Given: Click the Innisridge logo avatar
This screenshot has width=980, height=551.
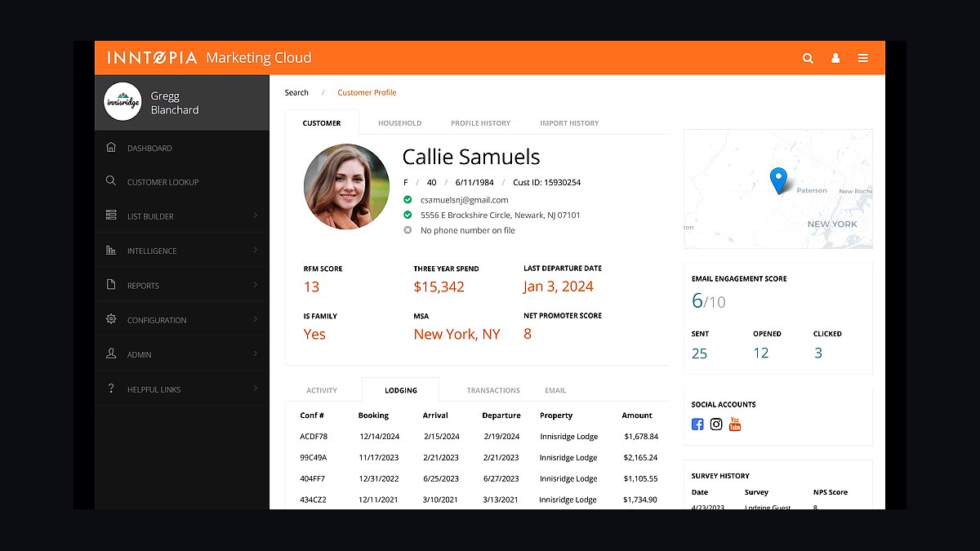Looking at the screenshot, I should (x=122, y=102).
